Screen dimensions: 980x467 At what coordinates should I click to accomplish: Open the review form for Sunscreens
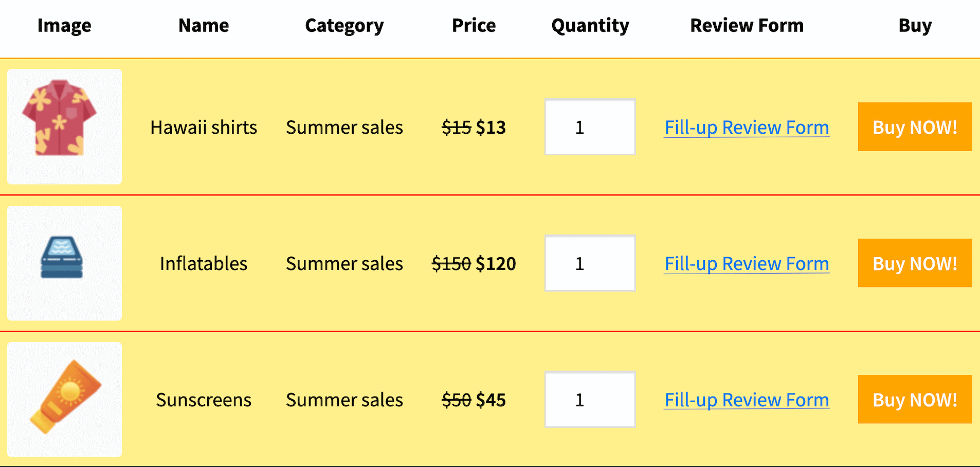746,400
